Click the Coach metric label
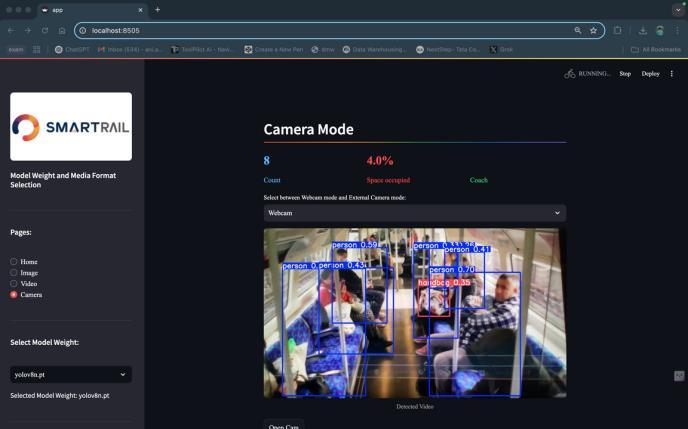This screenshot has width=688, height=429. (x=478, y=180)
